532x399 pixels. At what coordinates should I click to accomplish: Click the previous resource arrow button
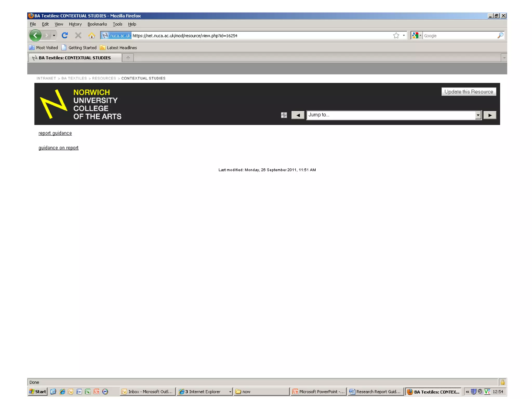click(x=298, y=115)
